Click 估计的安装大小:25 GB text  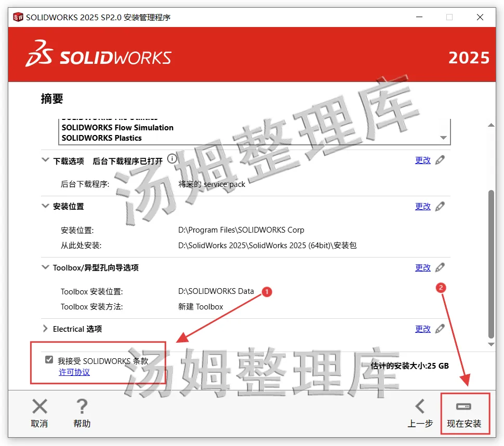tap(409, 366)
